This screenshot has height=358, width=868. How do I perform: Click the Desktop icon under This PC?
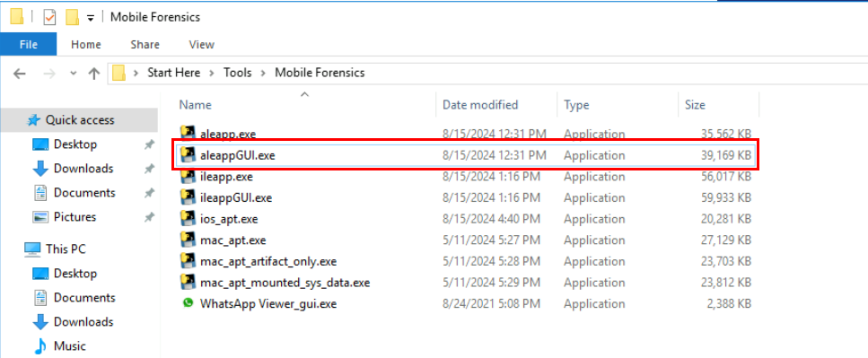(x=40, y=274)
